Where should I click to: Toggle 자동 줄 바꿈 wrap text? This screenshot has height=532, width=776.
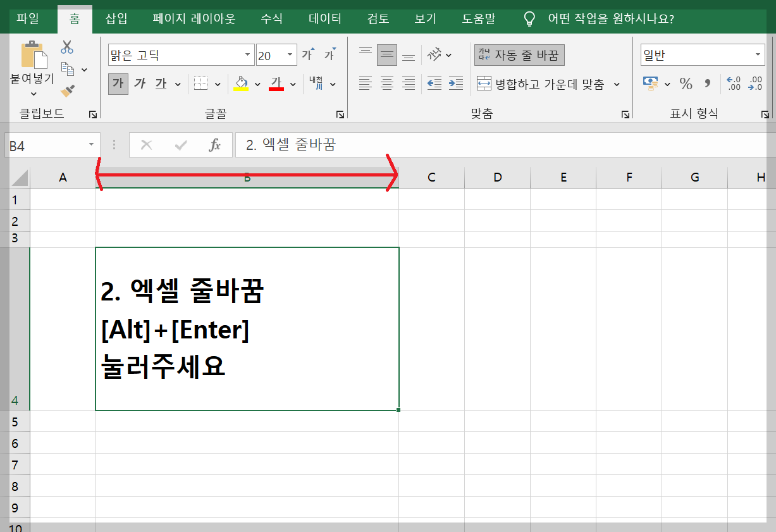(x=519, y=54)
